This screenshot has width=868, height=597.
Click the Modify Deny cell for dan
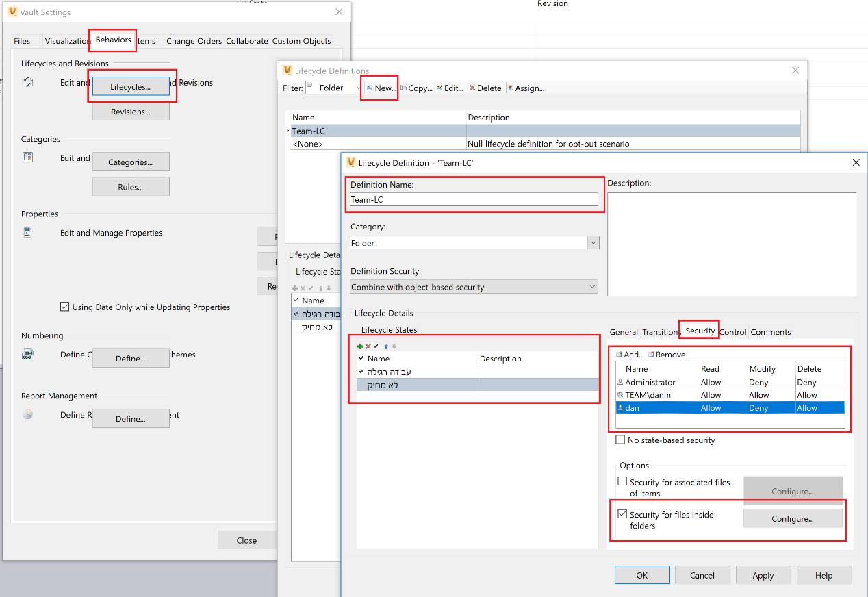click(770, 408)
